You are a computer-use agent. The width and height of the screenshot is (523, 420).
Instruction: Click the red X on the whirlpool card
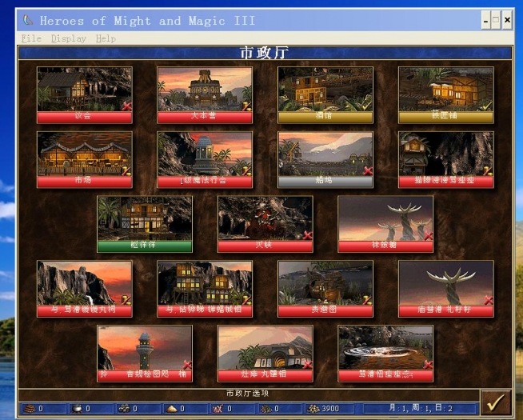[x=428, y=365]
